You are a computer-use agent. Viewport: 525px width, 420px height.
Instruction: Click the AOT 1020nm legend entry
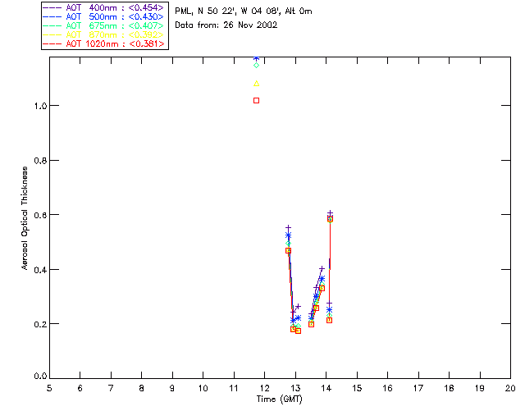point(105,43)
